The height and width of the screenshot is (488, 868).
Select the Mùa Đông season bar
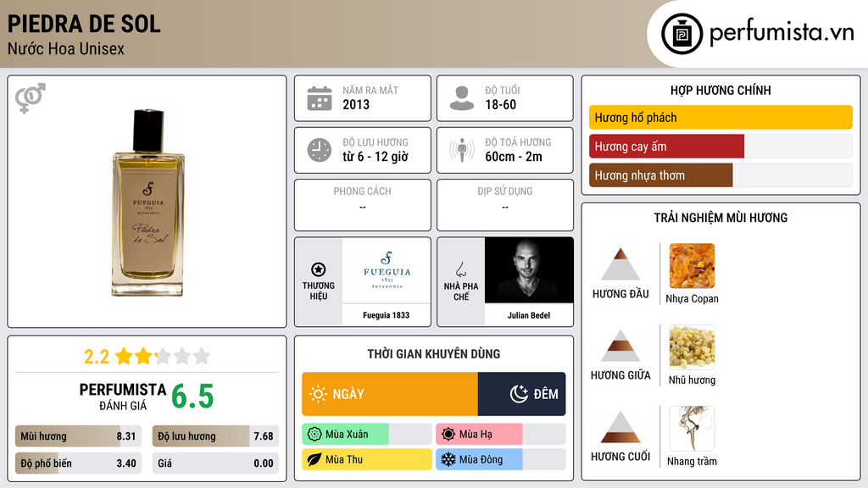tap(500, 459)
